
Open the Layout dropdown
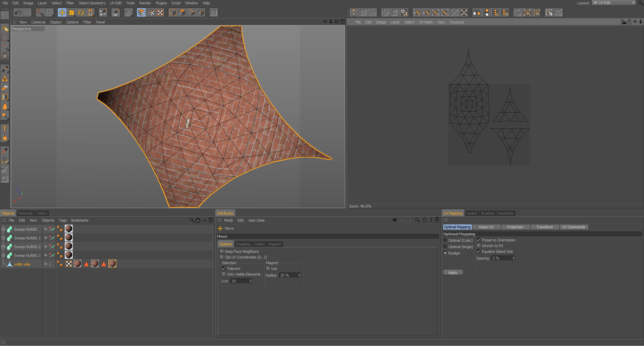pyautogui.click(x=613, y=3)
